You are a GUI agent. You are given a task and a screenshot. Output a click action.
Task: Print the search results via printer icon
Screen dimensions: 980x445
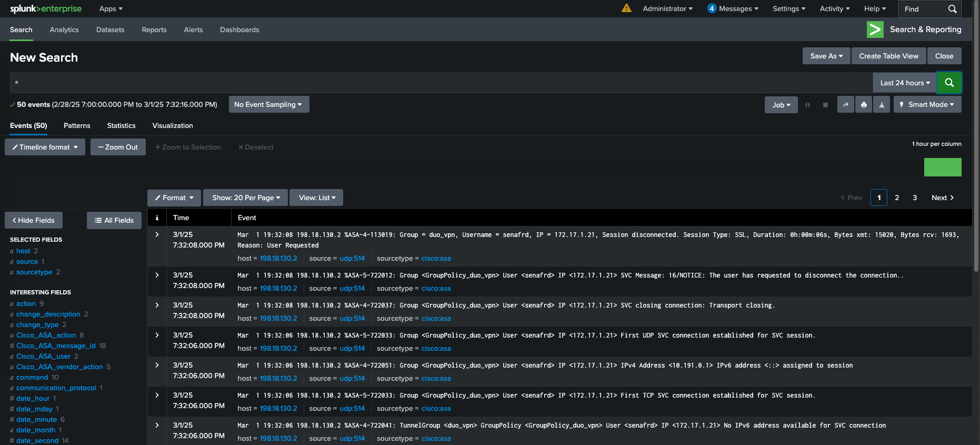pos(864,105)
